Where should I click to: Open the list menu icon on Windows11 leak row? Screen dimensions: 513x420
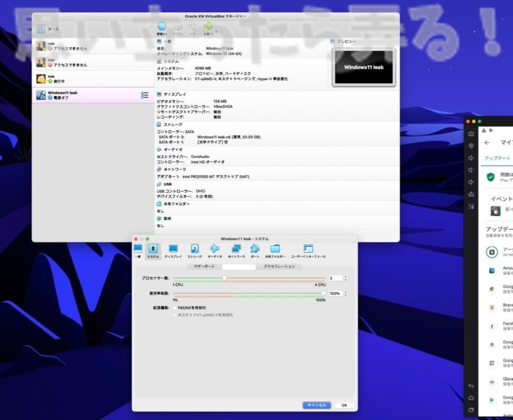(145, 95)
